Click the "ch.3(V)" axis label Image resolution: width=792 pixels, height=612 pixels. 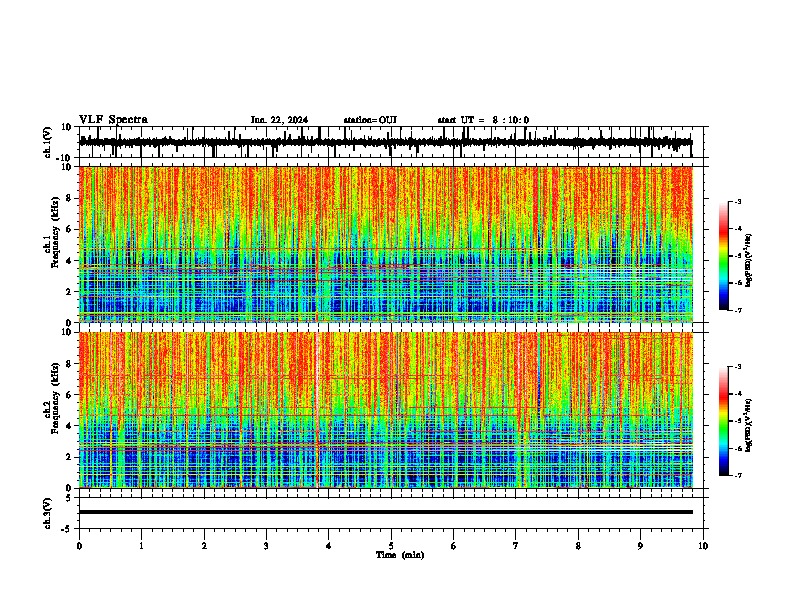click(x=48, y=513)
